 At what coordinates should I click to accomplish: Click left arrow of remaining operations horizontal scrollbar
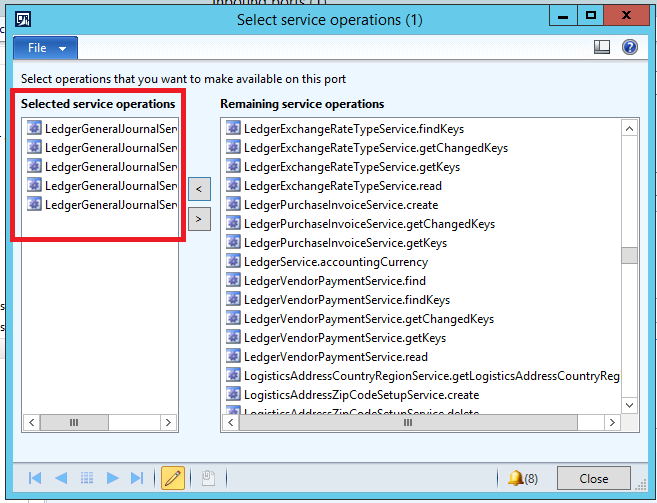[x=230, y=423]
